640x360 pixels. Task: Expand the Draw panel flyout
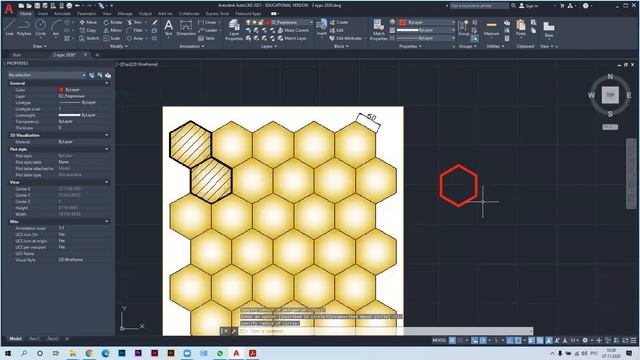click(40, 47)
